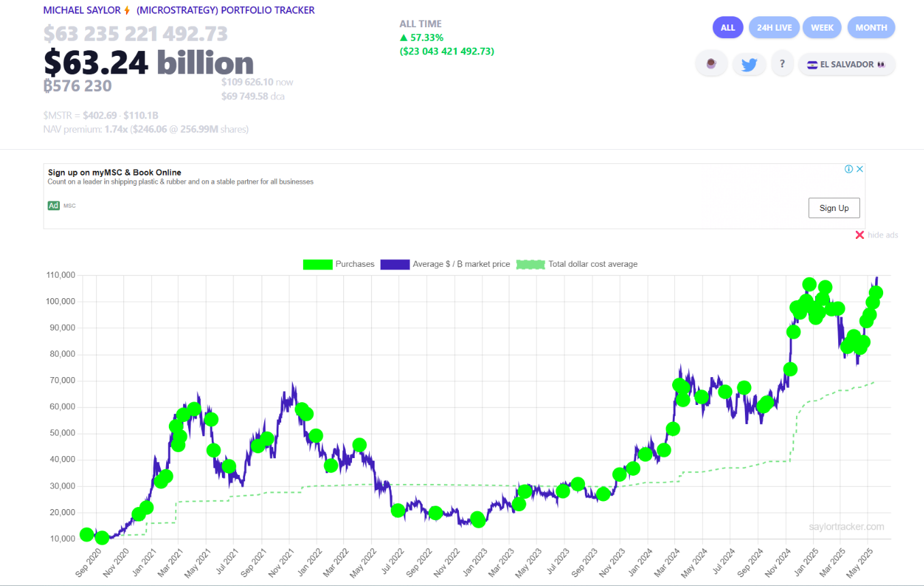Switch to the 24H LIVE view
924x586 pixels.
point(774,27)
